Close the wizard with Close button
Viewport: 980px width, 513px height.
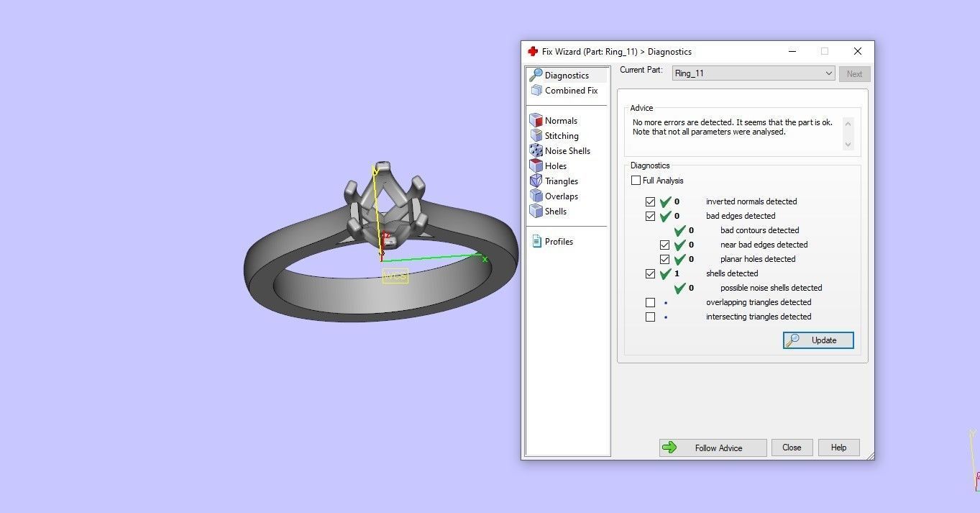[792, 448]
